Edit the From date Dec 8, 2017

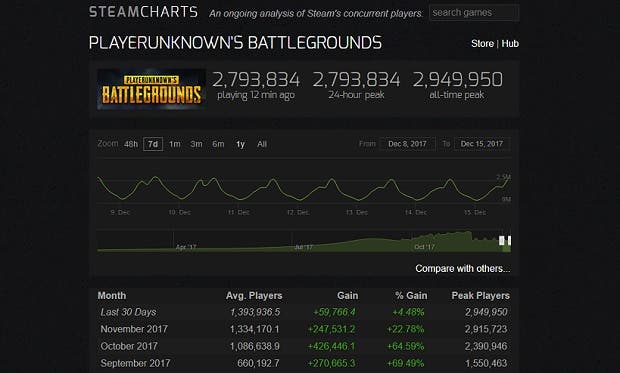click(407, 144)
